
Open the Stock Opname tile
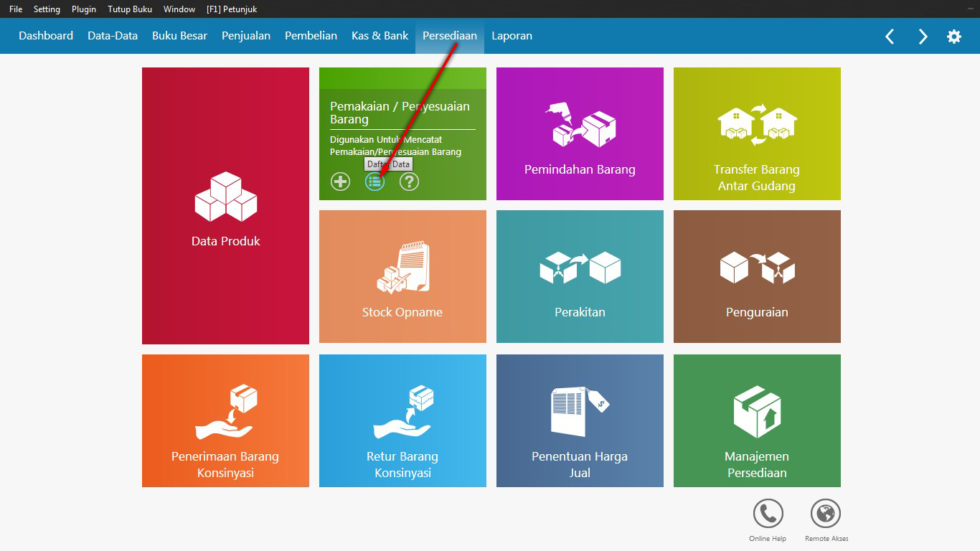click(402, 276)
